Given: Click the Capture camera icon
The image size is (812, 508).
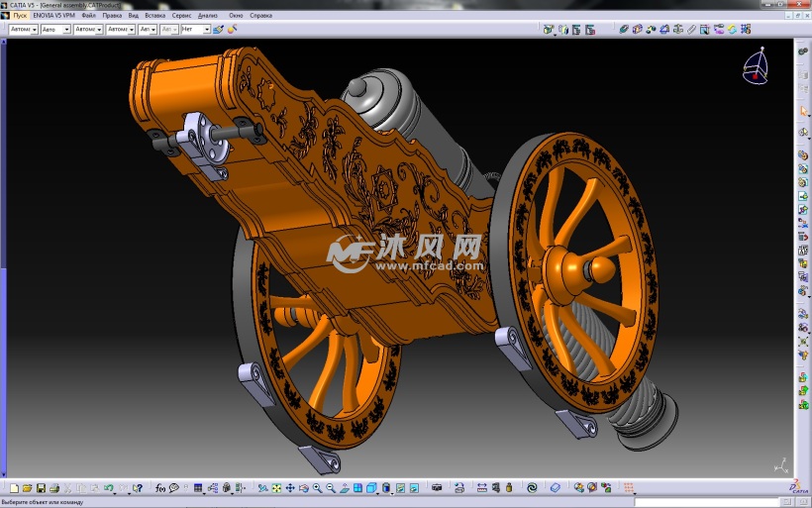Looking at the screenshot, I should 437,488.
